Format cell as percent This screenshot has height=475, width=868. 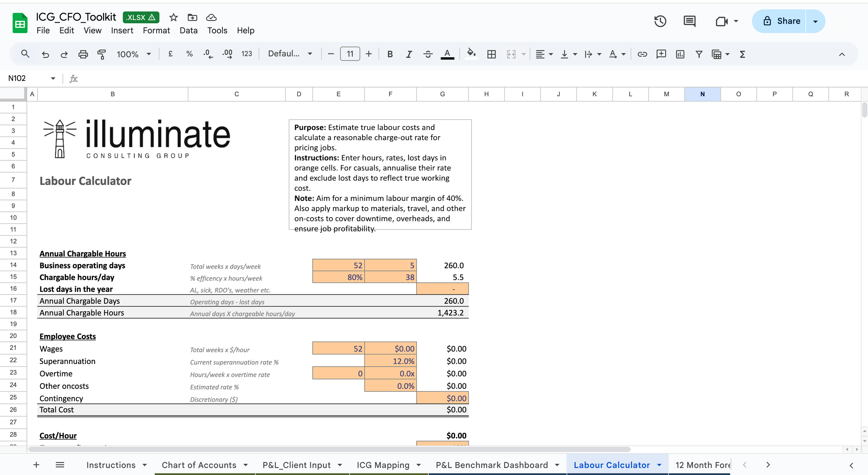(x=189, y=54)
